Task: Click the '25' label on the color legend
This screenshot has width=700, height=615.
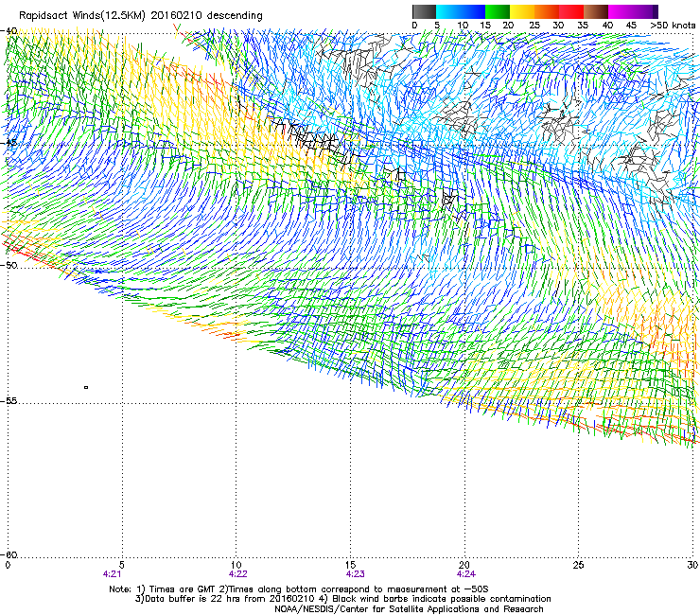Action: tap(534, 26)
